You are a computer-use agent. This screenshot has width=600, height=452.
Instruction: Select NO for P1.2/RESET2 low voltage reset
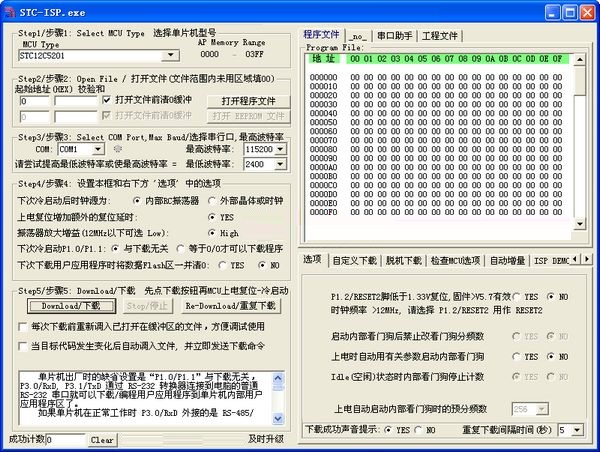click(551, 297)
